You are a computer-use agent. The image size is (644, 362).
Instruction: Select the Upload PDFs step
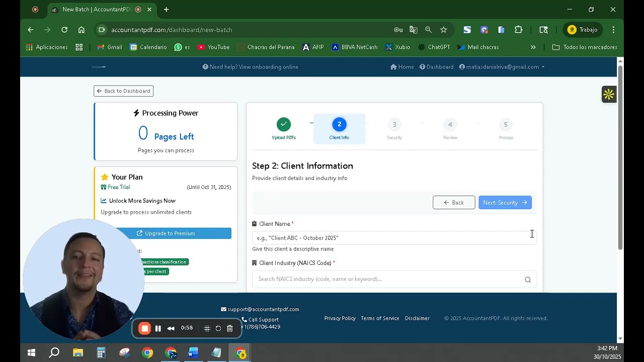(284, 129)
